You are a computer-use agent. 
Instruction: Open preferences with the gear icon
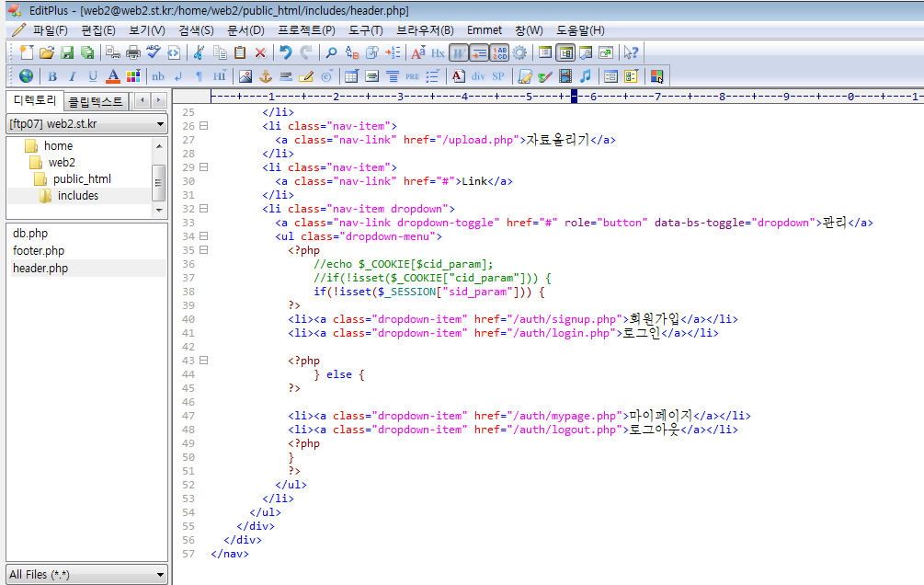(x=519, y=52)
